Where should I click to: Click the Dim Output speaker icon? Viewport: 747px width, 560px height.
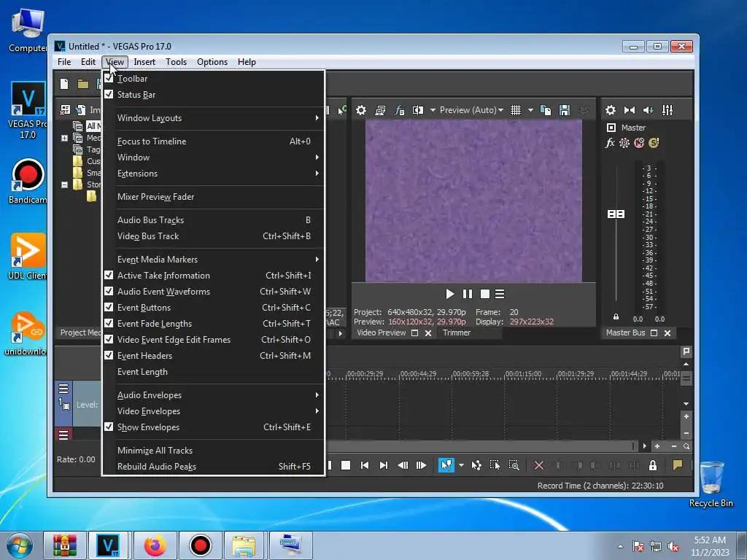[x=648, y=111]
